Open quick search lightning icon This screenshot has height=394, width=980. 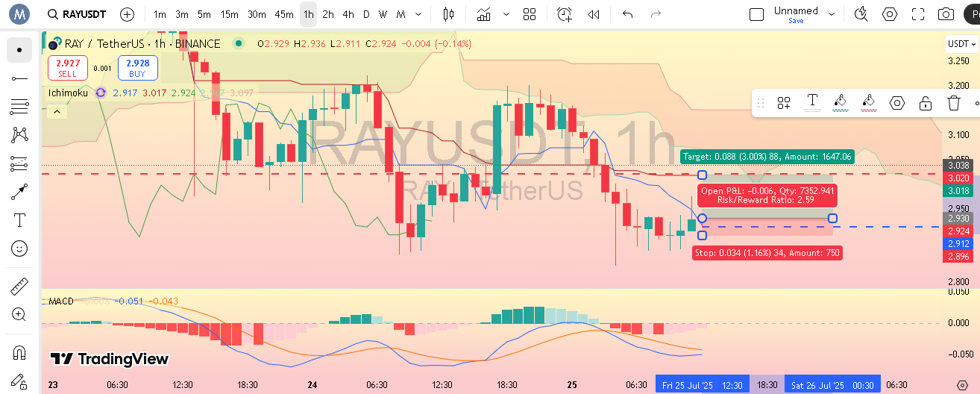[861, 14]
